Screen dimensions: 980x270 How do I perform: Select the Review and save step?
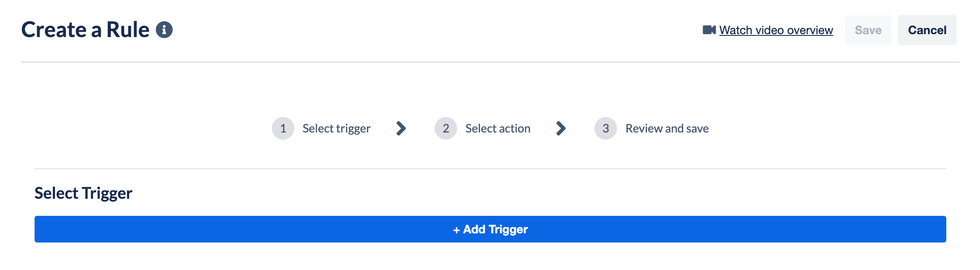[667, 128]
